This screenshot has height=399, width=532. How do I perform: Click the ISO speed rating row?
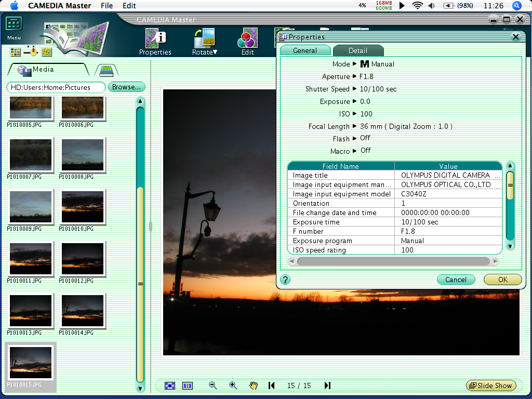(x=395, y=250)
